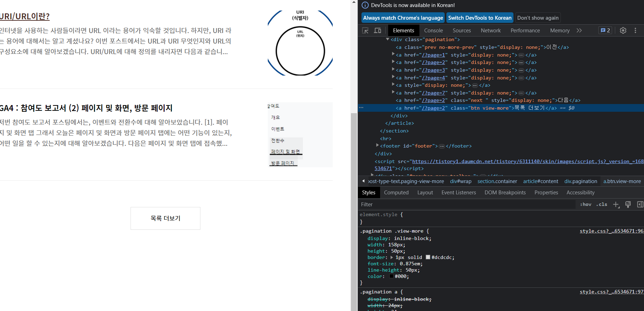Expand the anchor with href /?page=4

tap(393, 77)
